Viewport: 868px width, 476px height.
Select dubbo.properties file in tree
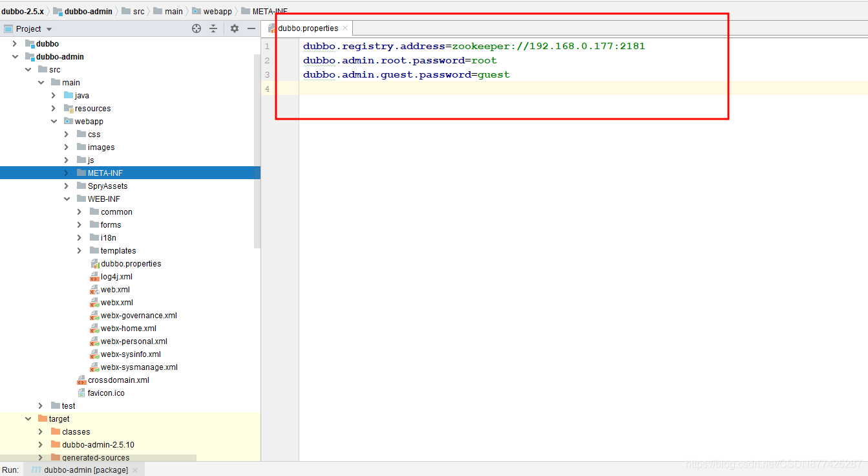[x=126, y=263]
